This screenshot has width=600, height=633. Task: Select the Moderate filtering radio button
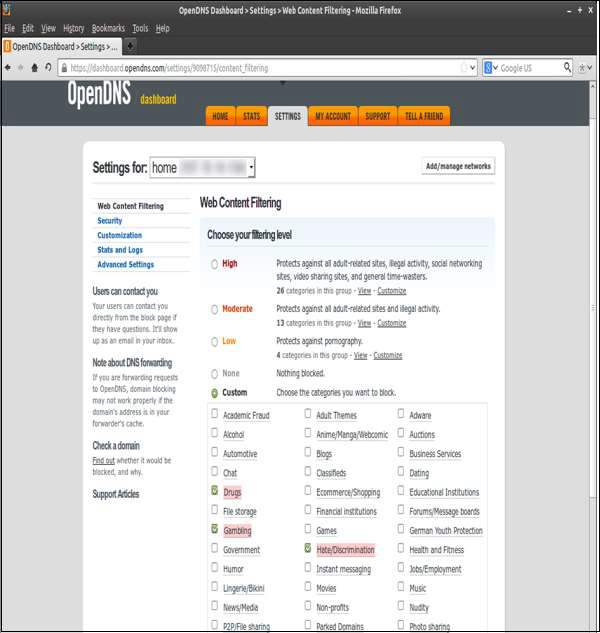[214, 309]
